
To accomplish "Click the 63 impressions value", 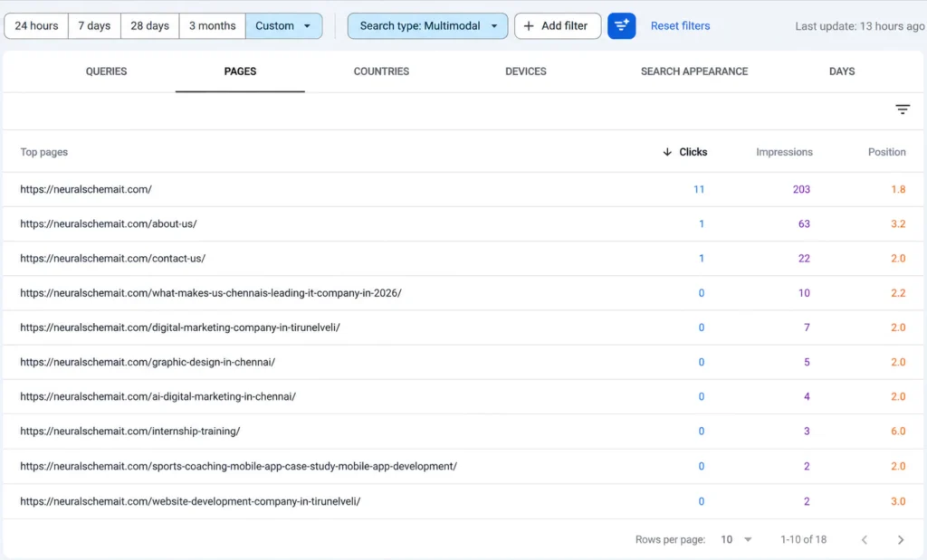I will point(804,223).
